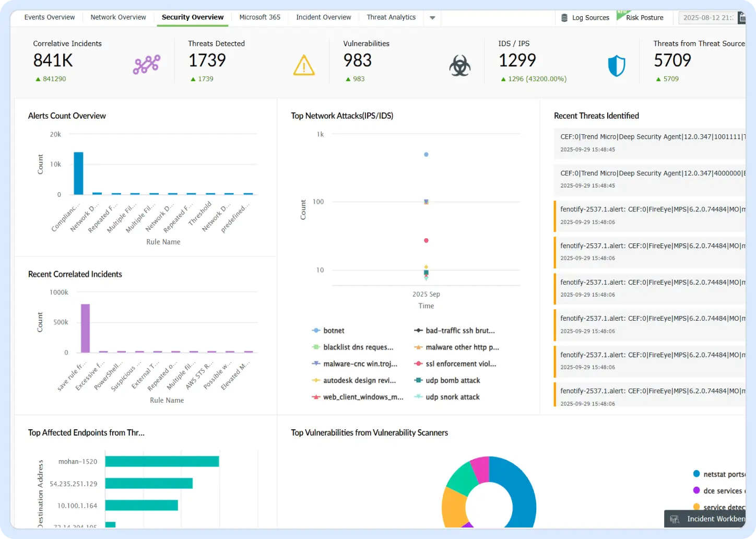Toggle the blacklist dns reques... legend series
756x539 pixels.
point(352,347)
